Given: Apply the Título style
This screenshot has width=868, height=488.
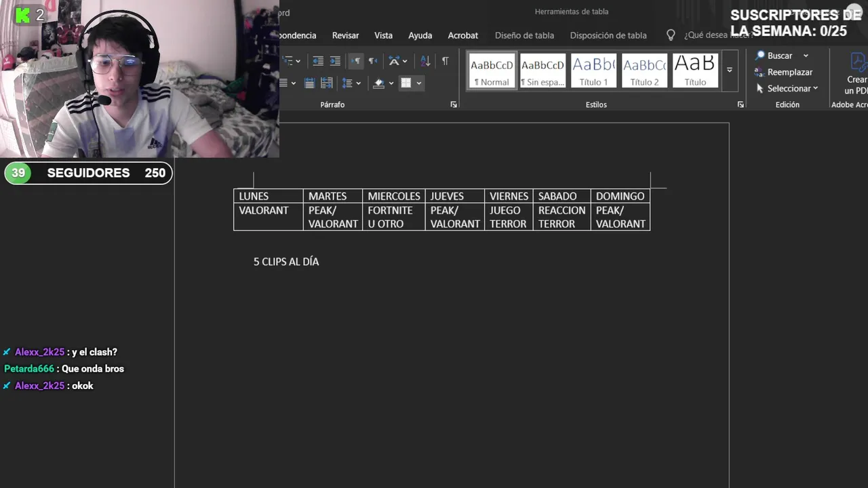Looking at the screenshot, I should [695, 70].
